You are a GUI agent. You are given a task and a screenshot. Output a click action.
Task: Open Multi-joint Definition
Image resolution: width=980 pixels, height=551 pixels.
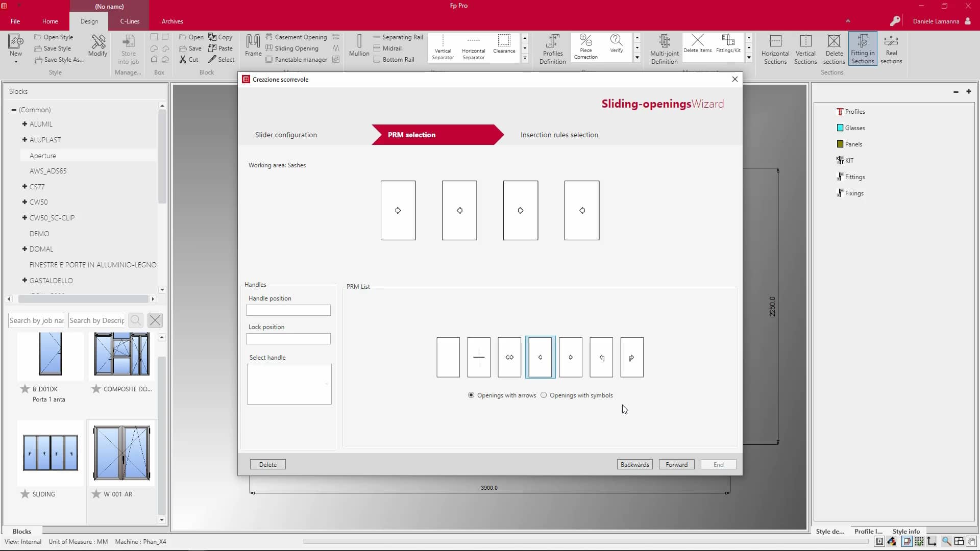664,49
